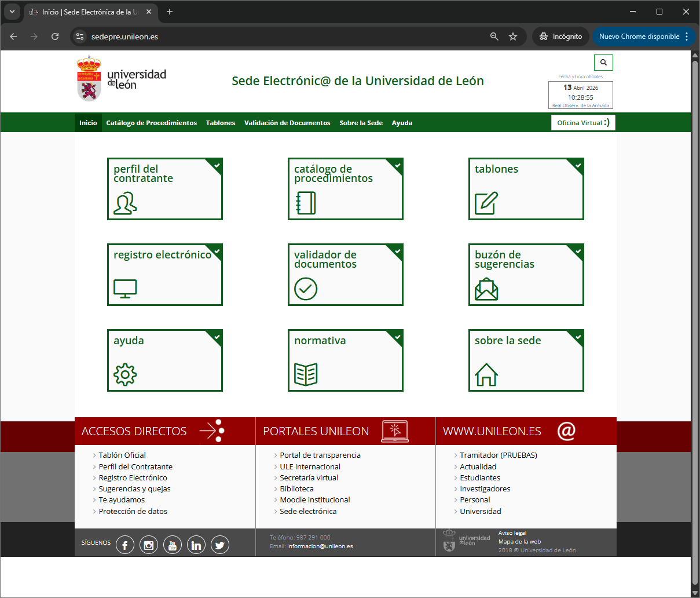Screen dimensions: 700x598
Task: Open Tablón Oficial link
Action: [x=122, y=455]
